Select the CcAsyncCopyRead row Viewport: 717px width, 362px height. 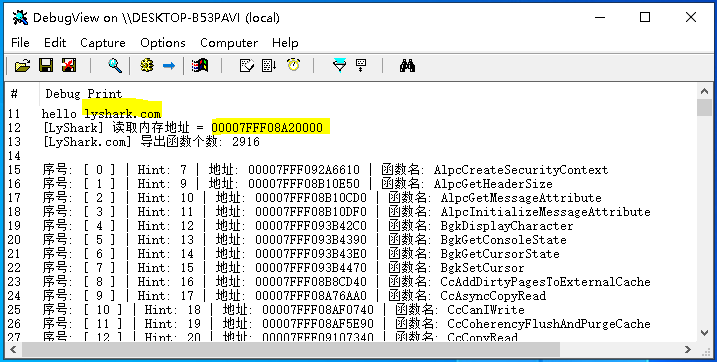click(x=351, y=296)
